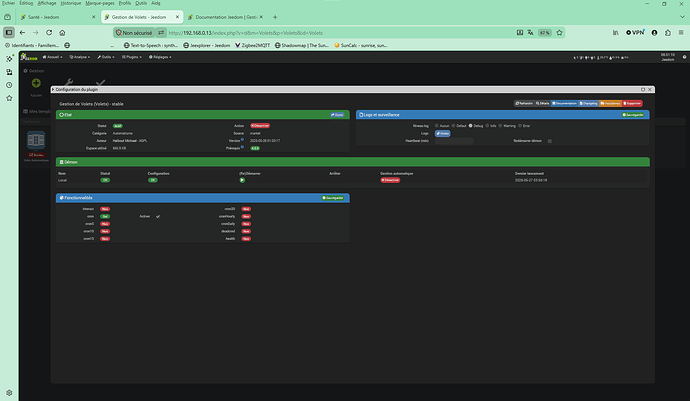Open the blue Documentation button
The height and width of the screenshot is (401, 690).
click(x=564, y=103)
